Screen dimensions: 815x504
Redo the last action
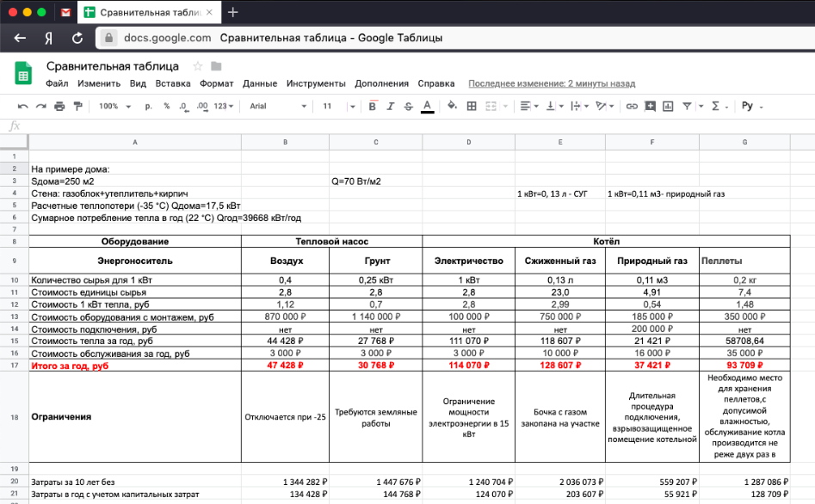(41, 107)
